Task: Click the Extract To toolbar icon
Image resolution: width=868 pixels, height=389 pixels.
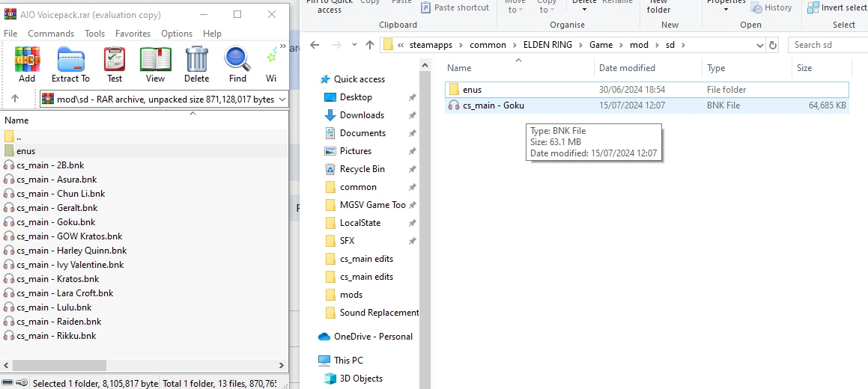Action: click(70, 64)
